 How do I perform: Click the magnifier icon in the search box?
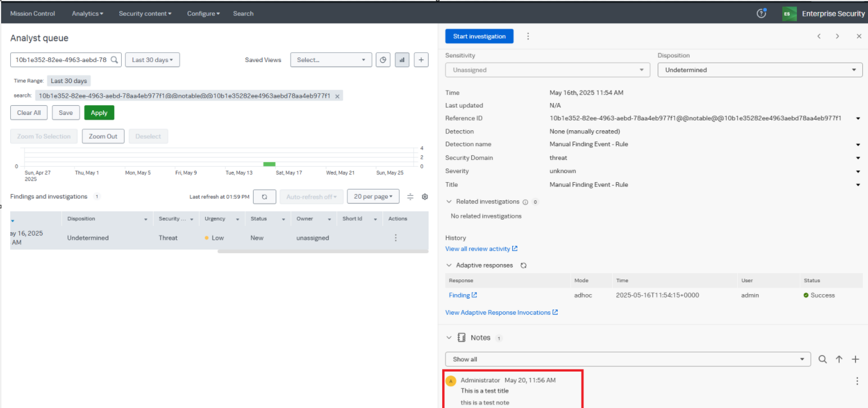click(114, 60)
